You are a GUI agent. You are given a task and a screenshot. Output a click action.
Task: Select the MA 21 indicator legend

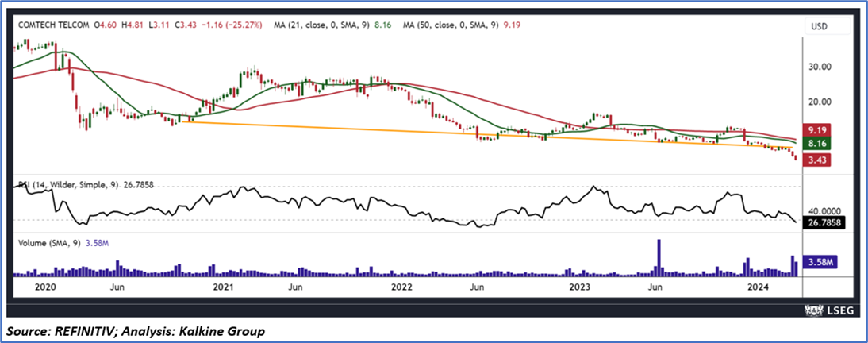click(334, 25)
